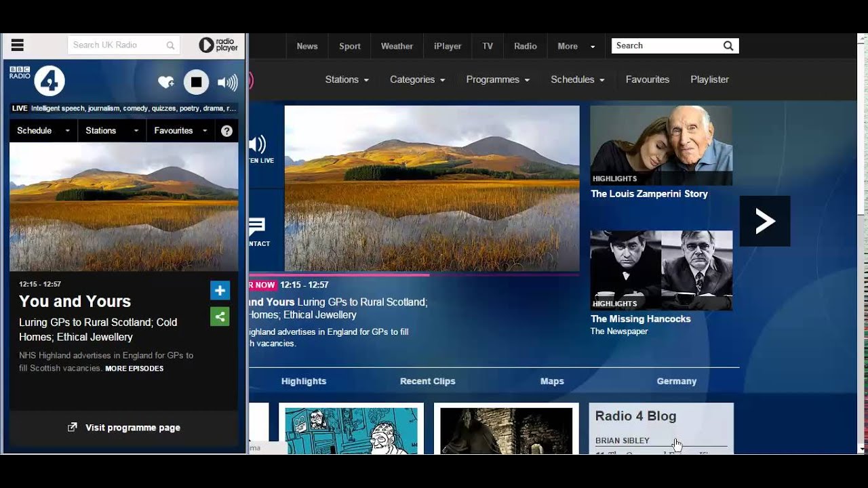Expand the Schedule dropdown in Radioplayer
The width and height of the screenshot is (868, 488).
coord(44,131)
